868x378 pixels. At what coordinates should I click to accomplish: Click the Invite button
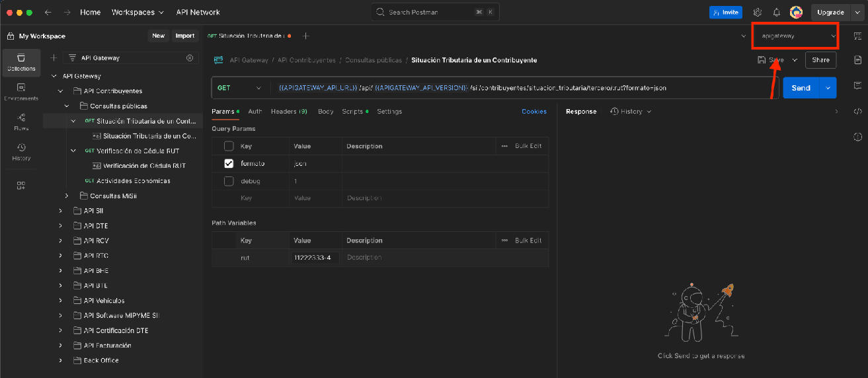pyautogui.click(x=726, y=12)
